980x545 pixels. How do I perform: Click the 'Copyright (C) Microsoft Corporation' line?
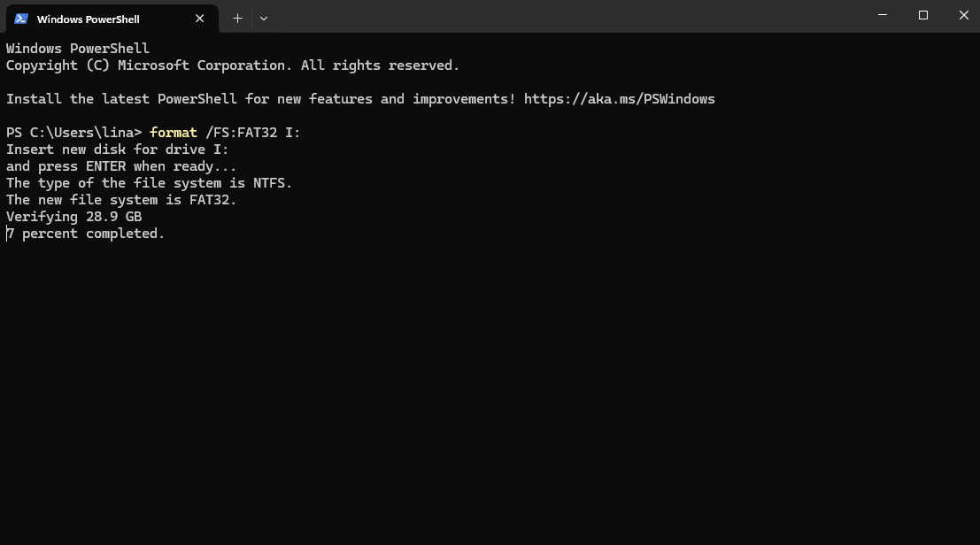[232, 65]
